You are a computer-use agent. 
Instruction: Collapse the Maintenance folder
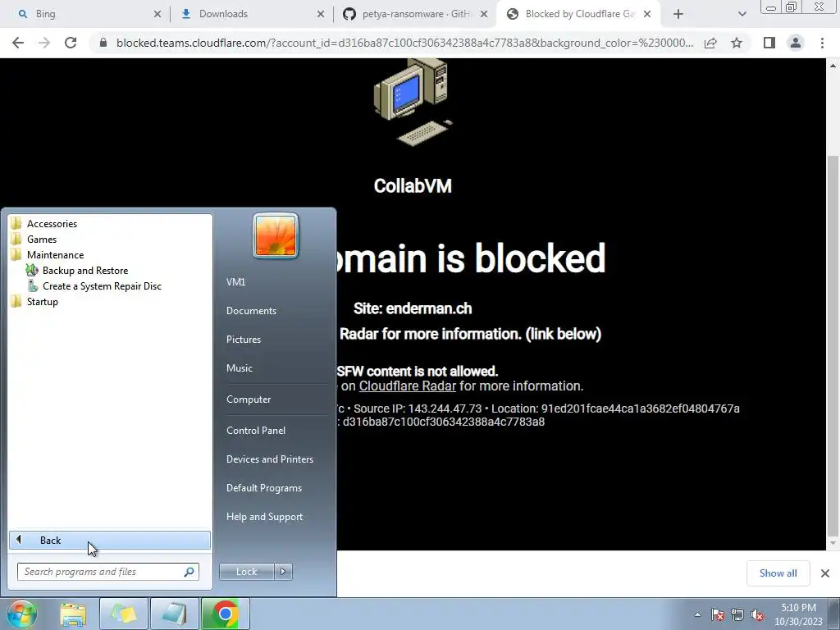click(55, 255)
